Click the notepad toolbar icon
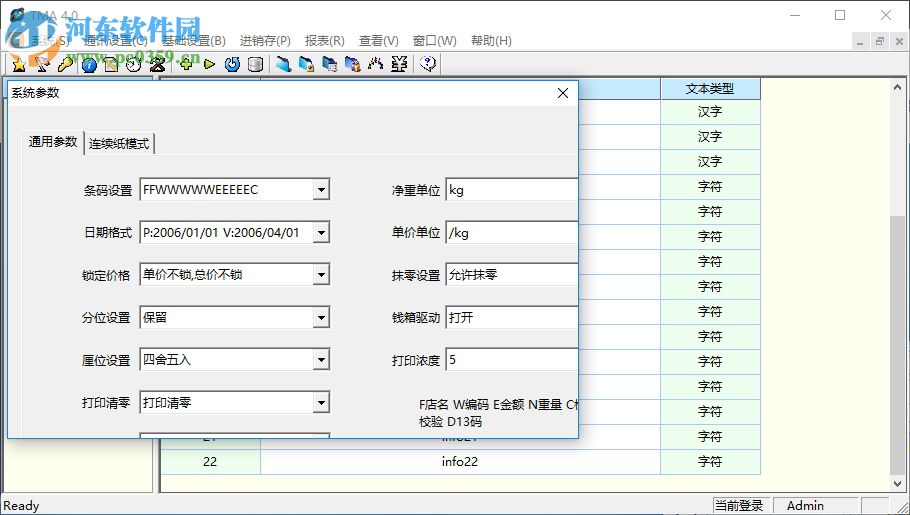 (111, 64)
